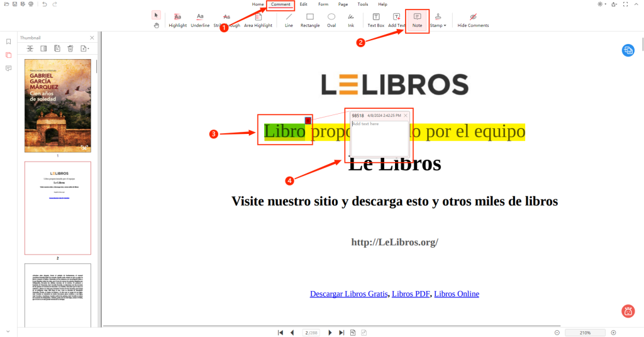Screen dimensions: 644x337
Task: Open the Home tab
Action: pyautogui.click(x=258, y=4)
